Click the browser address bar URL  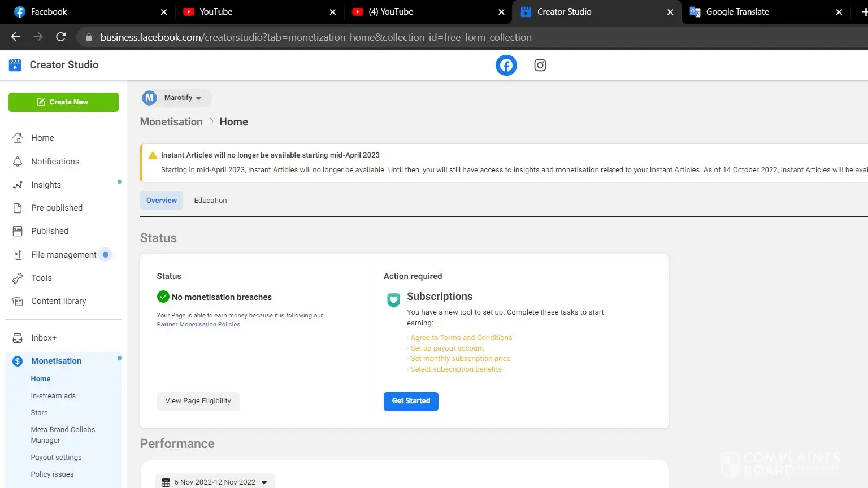(x=315, y=37)
